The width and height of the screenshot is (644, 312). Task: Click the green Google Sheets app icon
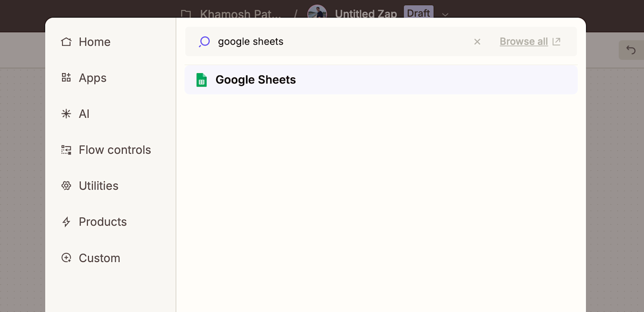201,80
